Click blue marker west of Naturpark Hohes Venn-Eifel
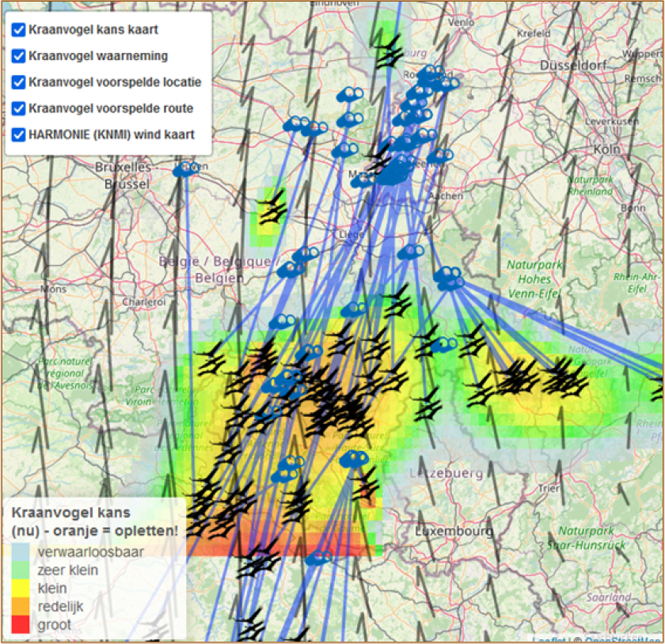The width and height of the screenshot is (665, 644). (x=449, y=276)
